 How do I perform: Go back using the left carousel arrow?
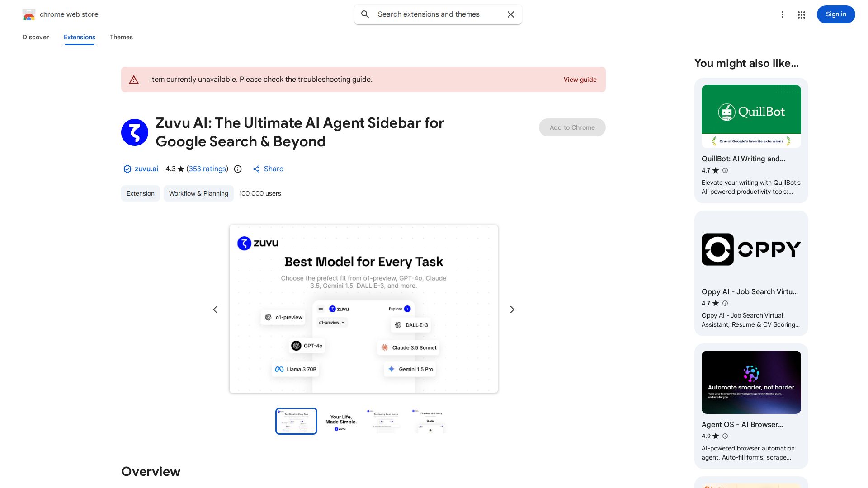pos(215,309)
